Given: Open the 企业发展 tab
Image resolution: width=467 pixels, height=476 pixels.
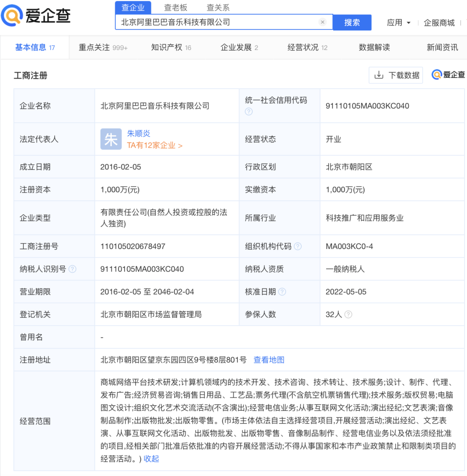Looking at the screenshot, I should pos(239,47).
